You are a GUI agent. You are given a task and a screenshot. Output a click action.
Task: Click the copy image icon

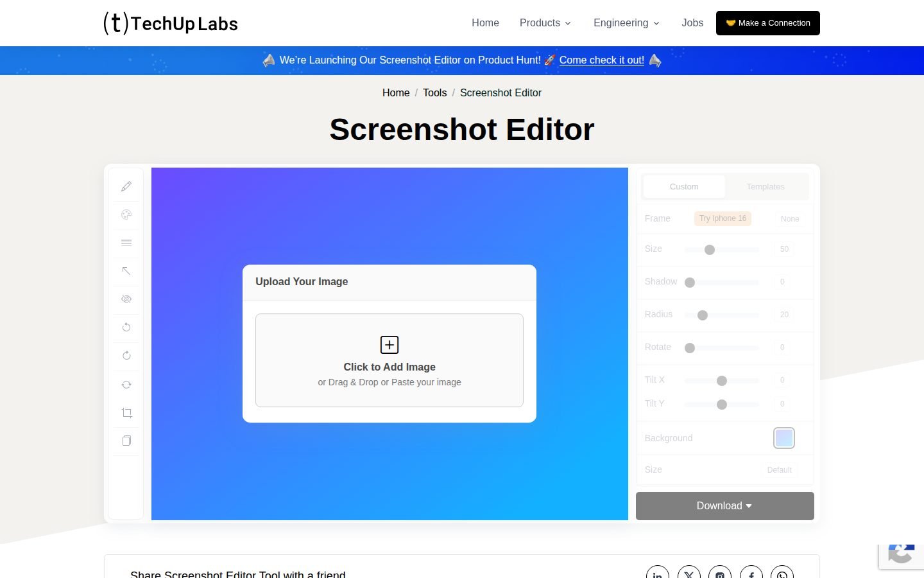126,441
